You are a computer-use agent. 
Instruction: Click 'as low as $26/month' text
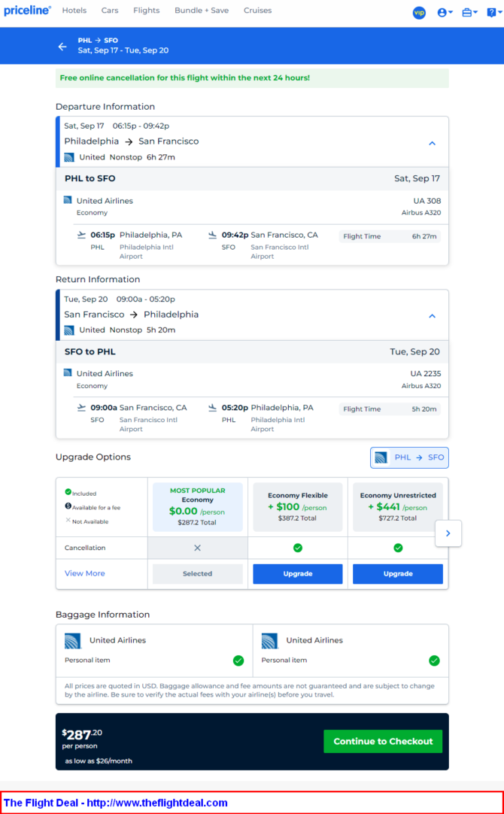[x=99, y=761]
